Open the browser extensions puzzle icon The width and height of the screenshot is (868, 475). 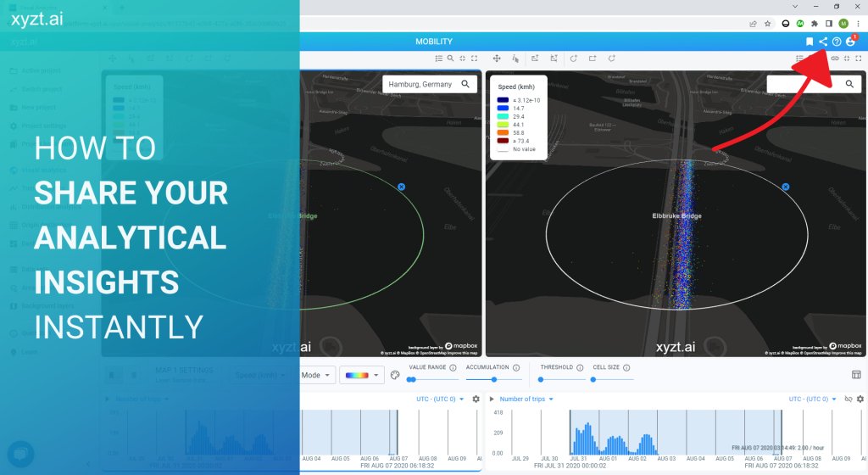(x=815, y=23)
